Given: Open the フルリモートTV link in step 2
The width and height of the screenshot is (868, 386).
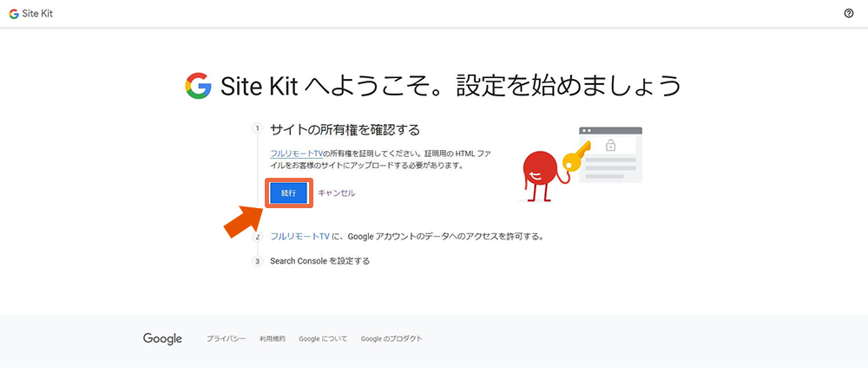Looking at the screenshot, I should pos(300,236).
